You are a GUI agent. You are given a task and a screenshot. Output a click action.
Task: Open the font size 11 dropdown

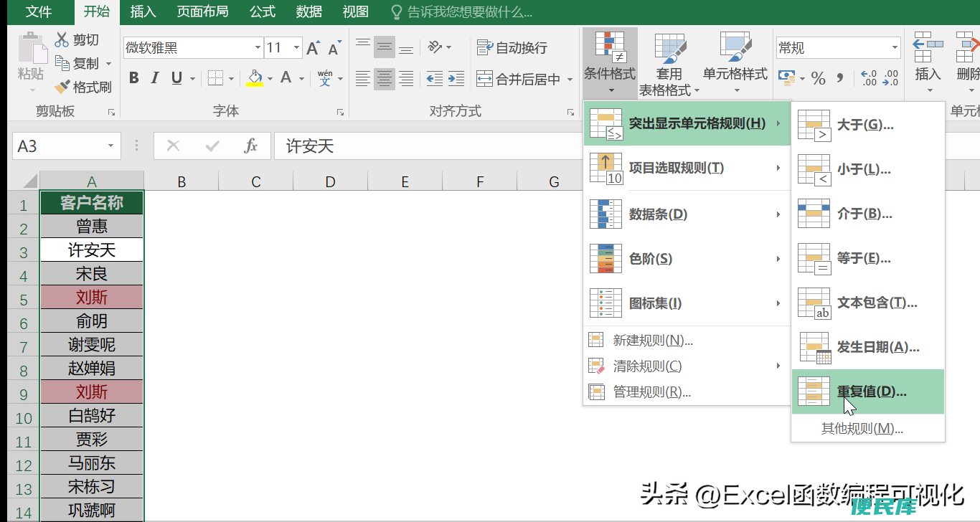[x=297, y=48]
